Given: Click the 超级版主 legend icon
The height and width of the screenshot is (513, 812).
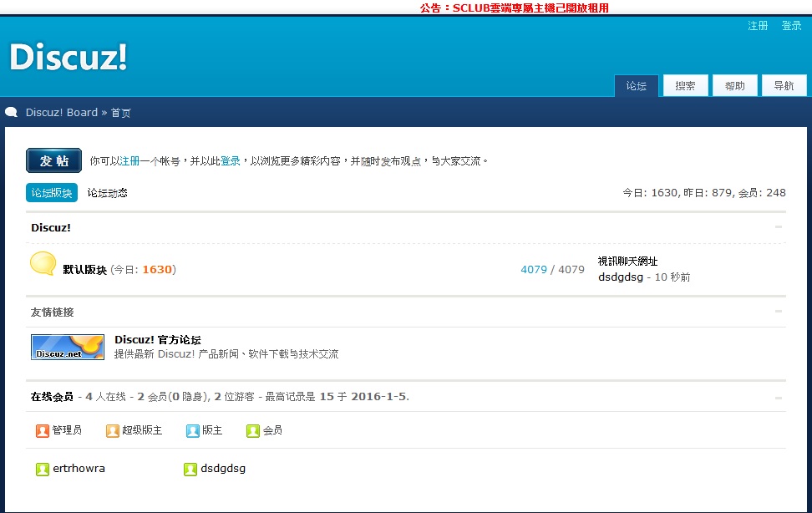Looking at the screenshot, I should click(113, 430).
